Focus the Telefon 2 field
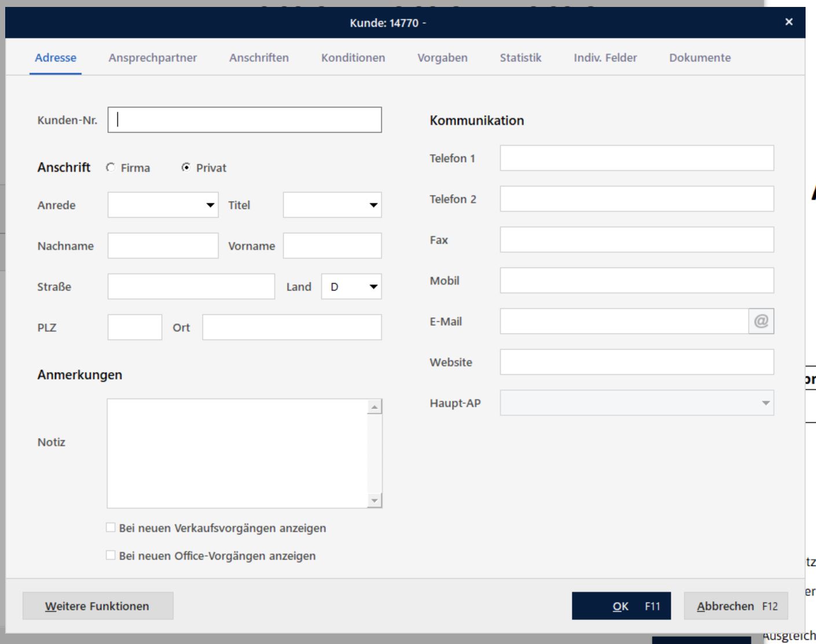The width and height of the screenshot is (816, 644). 637,198
